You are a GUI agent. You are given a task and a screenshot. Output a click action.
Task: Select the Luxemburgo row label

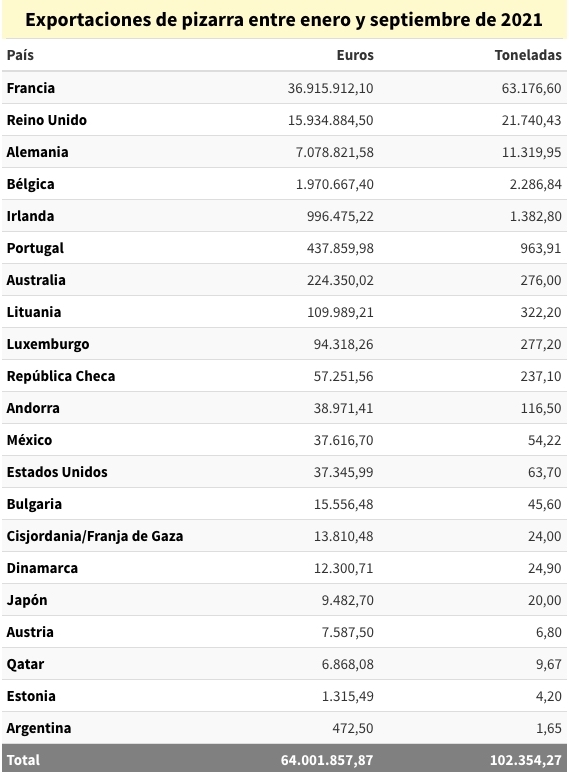coord(48,344)
